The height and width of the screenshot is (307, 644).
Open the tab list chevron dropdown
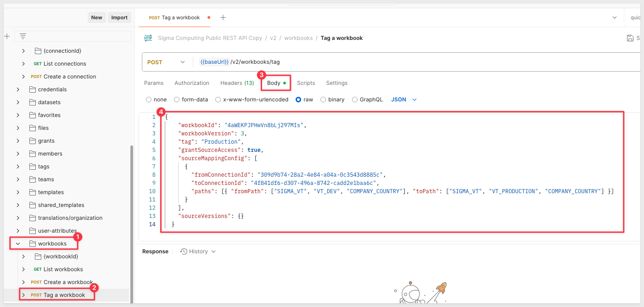[x=615, y=17]
